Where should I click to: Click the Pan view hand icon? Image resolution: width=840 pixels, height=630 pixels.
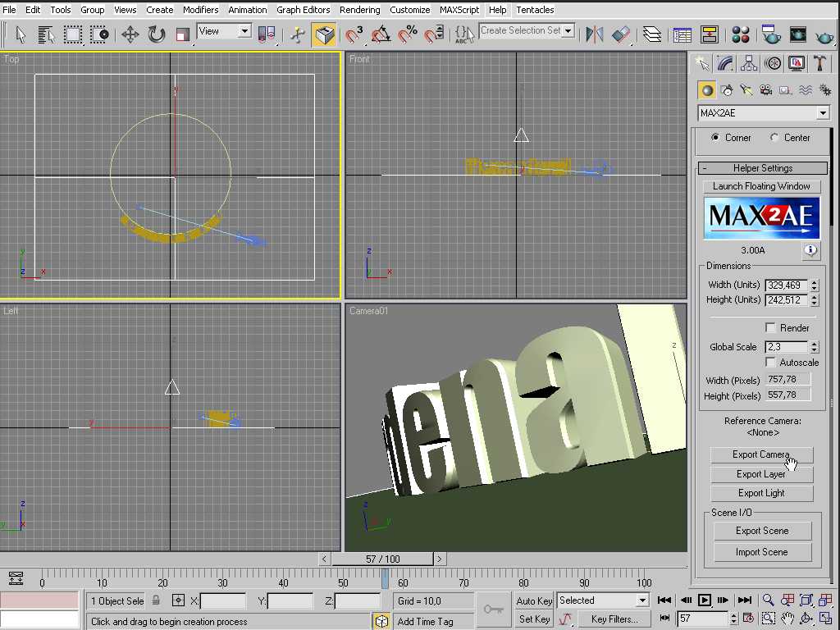[787, 619]
